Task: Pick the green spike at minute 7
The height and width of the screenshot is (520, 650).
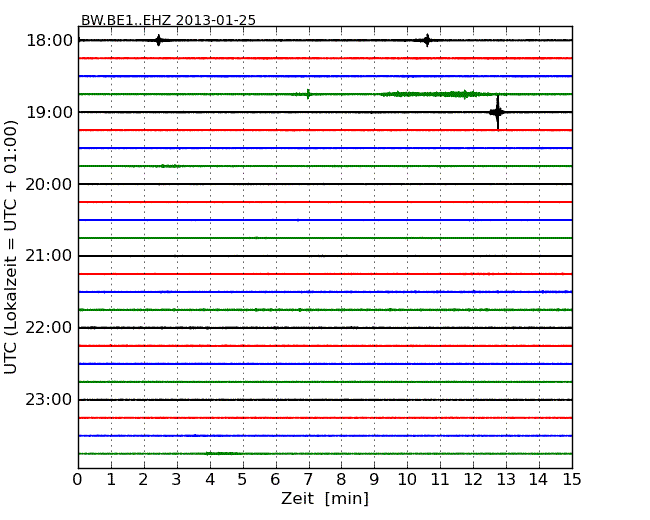Action: pos(308,94)
